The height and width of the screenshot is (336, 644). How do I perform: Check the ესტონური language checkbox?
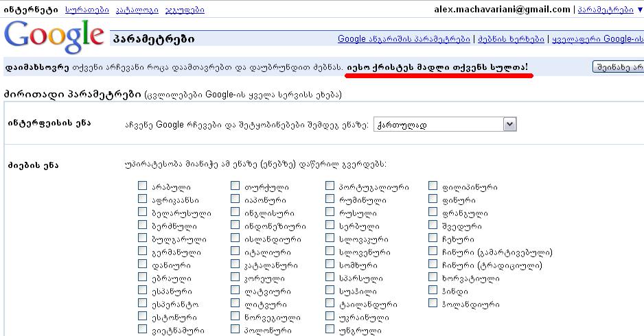click(x=143, y=316)
